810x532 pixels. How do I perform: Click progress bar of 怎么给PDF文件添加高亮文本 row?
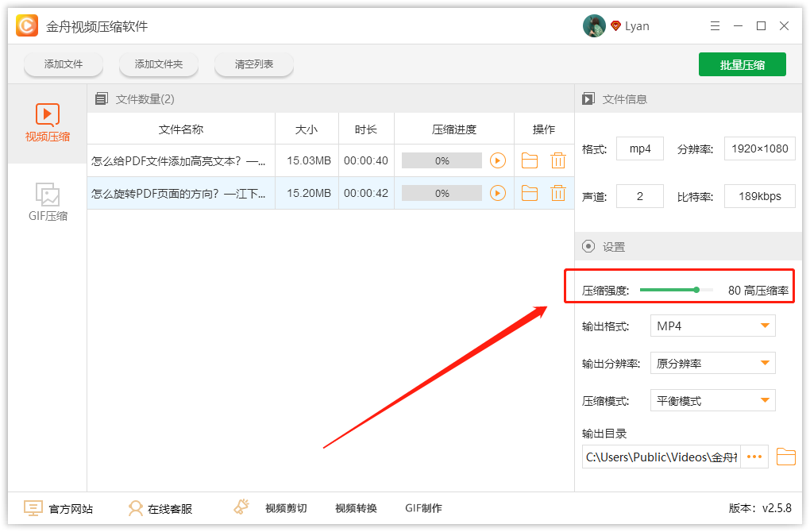(x=442, y=160)
